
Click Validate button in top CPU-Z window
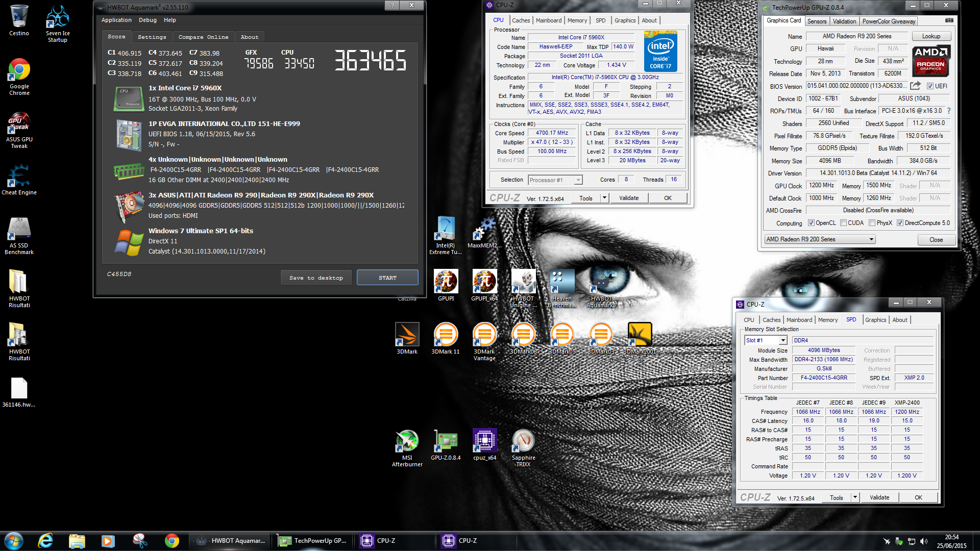coord(629,198)
